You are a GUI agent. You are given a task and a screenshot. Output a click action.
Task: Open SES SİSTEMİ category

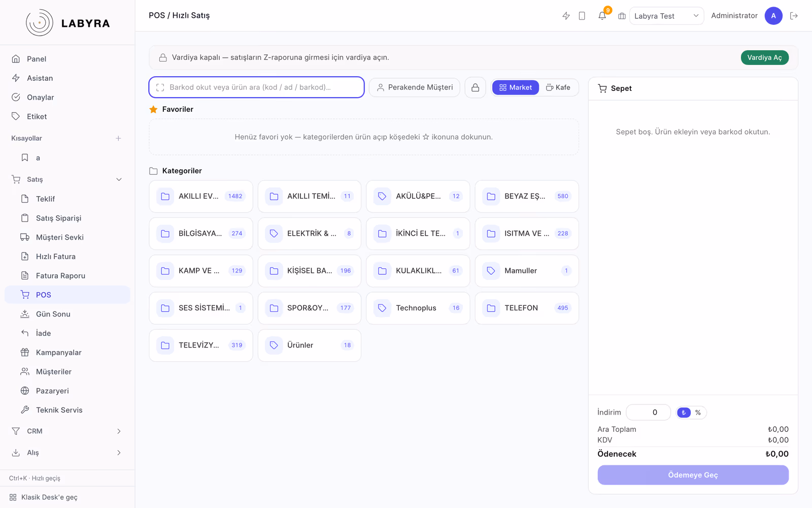[x=201, y=308]
